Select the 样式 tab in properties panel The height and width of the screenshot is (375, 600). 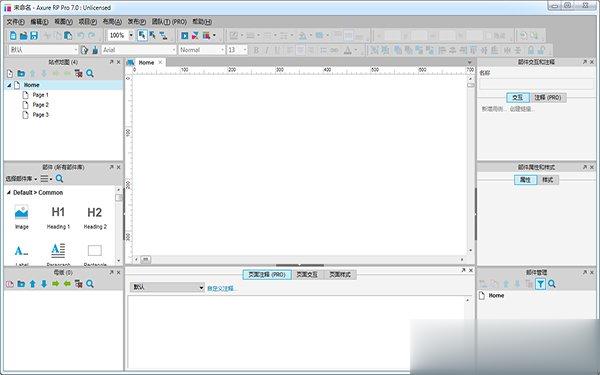[x=548, y=180]
